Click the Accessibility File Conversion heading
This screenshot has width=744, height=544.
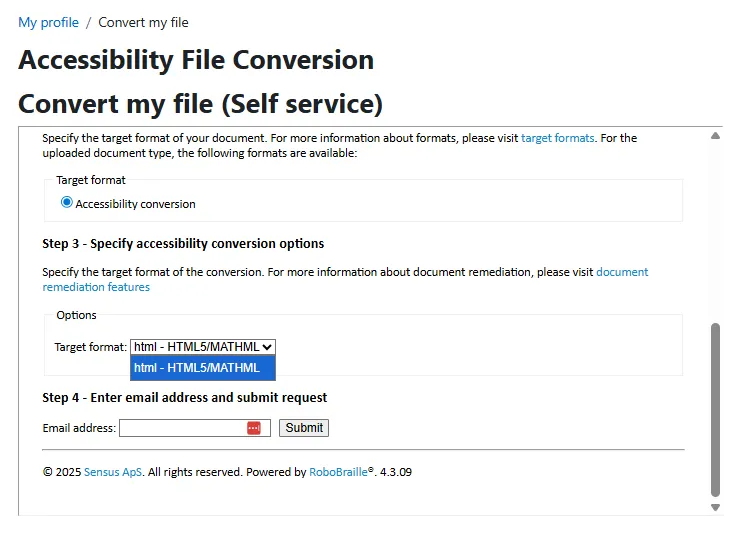[196, 60]
